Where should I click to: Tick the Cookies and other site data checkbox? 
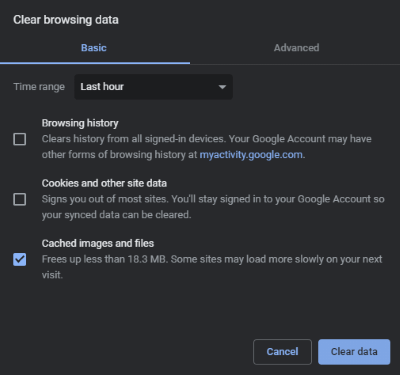20,199
